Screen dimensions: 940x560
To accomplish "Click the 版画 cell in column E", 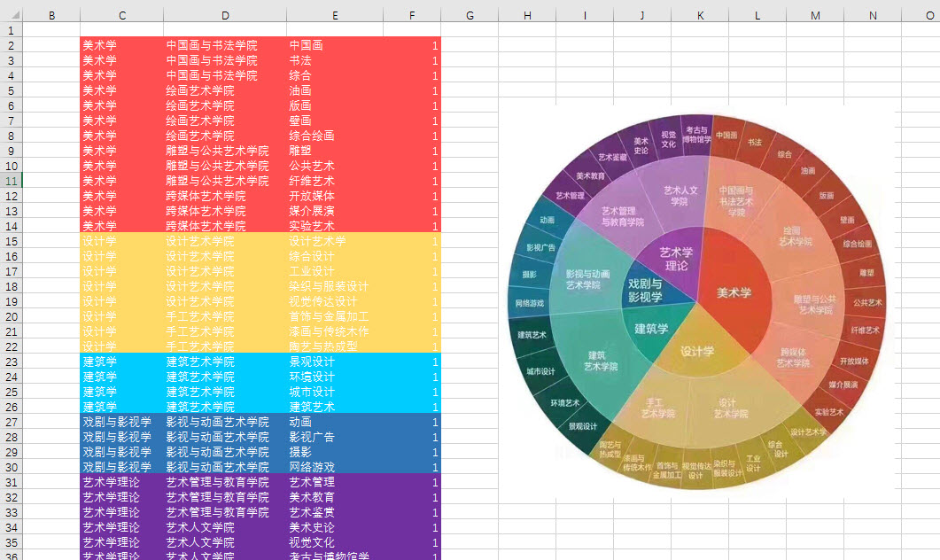I will click(335, 105).
